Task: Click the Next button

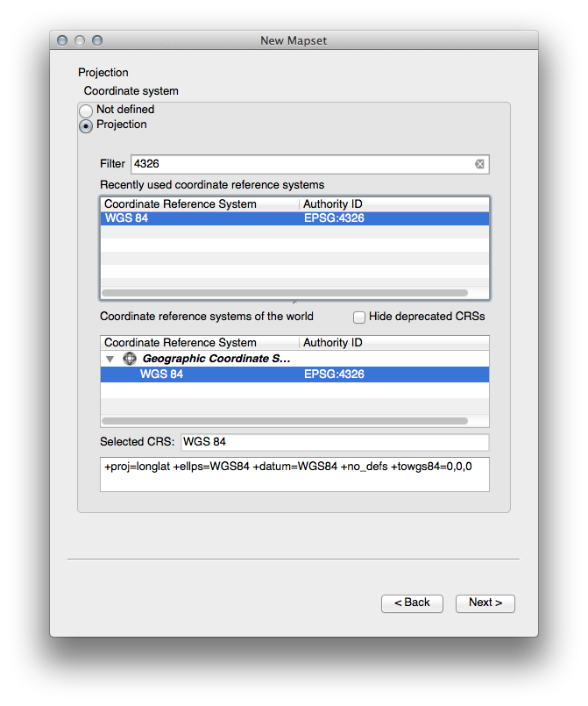Action: (485, 603)
